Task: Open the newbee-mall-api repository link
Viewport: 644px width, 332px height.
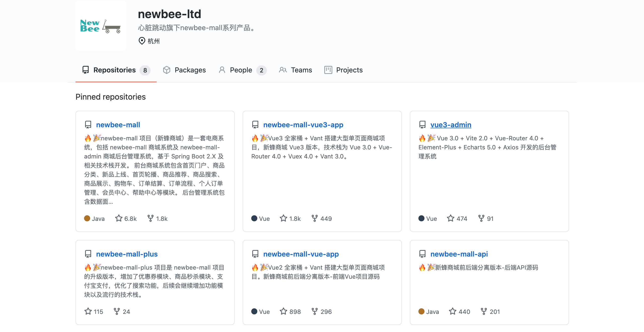Action: [x=459, y=254]
